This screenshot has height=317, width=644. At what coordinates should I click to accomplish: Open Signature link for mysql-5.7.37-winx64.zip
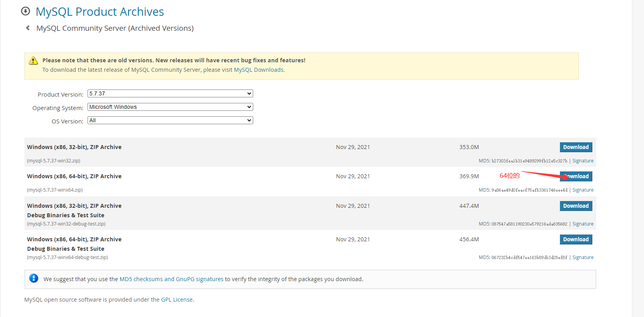(583, 190)
